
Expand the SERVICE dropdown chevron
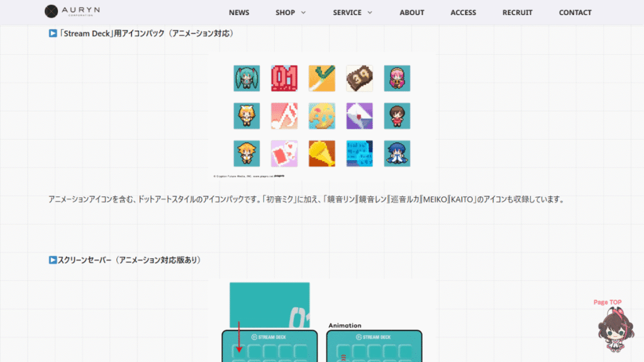pos(370,13)
